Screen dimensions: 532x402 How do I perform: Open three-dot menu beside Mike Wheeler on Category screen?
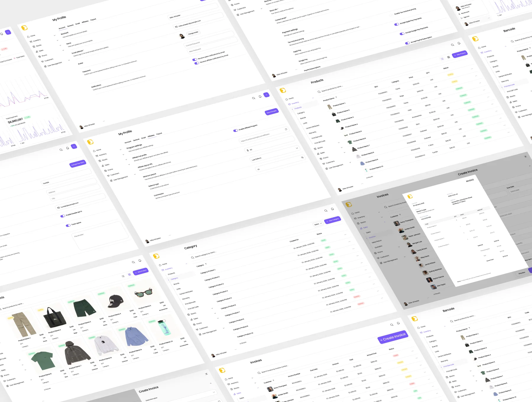[236, 349]
